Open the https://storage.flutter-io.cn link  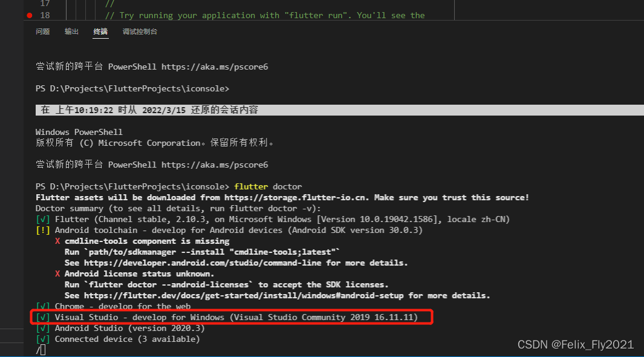296,198
